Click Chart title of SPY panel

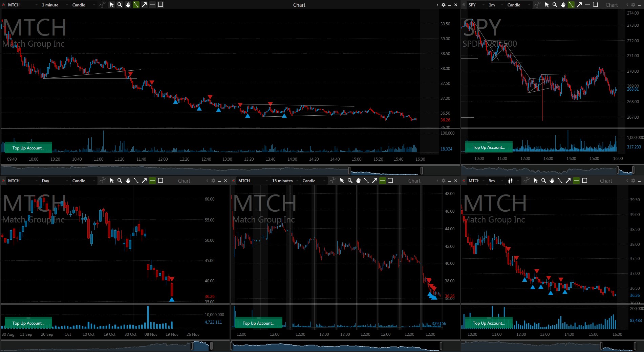[x=612, y=5]
